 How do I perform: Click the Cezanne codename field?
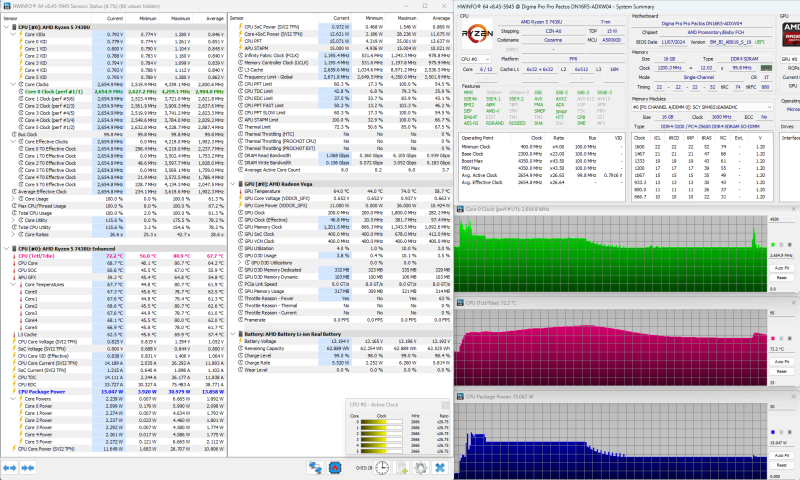(x=554, y=40)
